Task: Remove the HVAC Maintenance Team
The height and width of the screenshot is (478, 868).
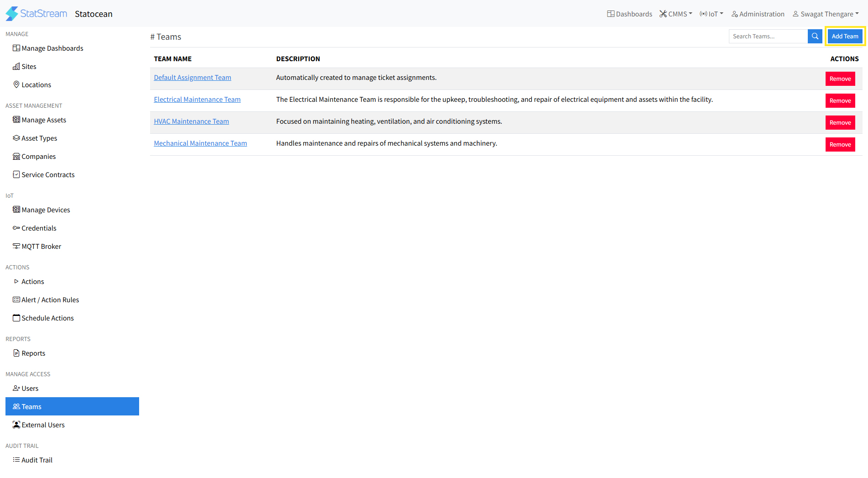Action: pos(840,123)
